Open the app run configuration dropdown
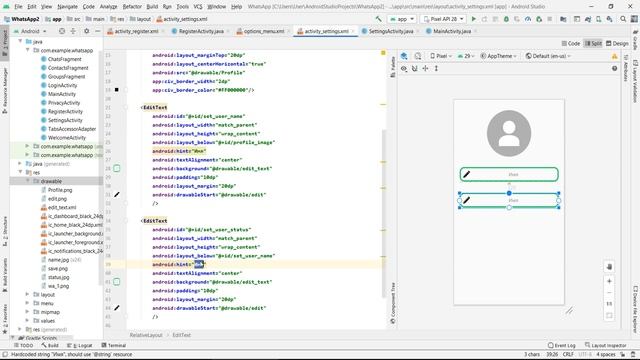 point(402,19)
